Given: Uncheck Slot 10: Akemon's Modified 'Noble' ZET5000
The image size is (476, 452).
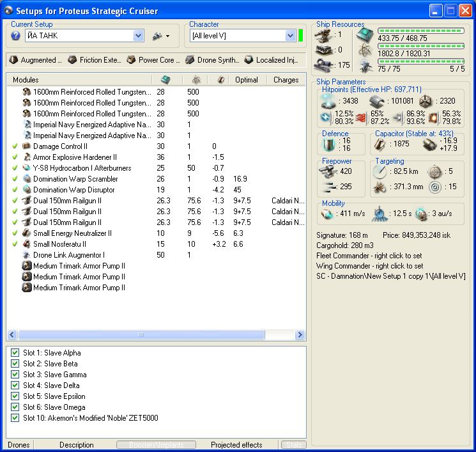Looking at the screenshot, I should (15, 418).
